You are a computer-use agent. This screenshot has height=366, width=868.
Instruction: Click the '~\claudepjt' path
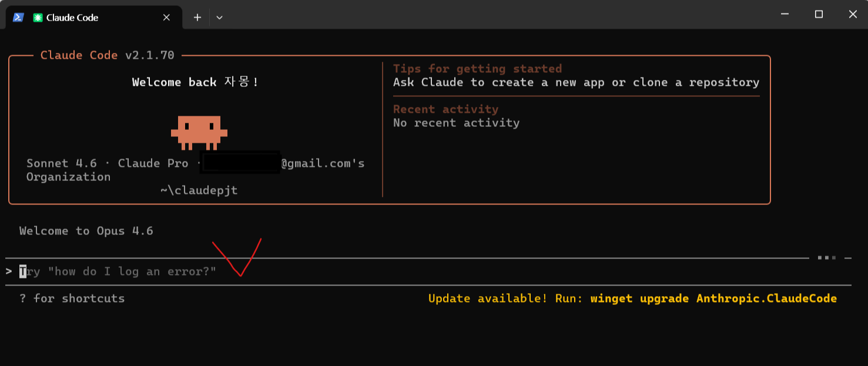(x=199, y=190)
